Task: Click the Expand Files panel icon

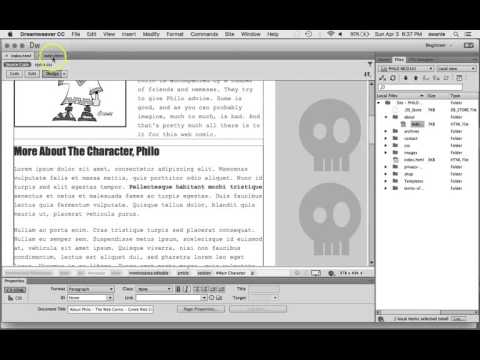Action: 459,78
